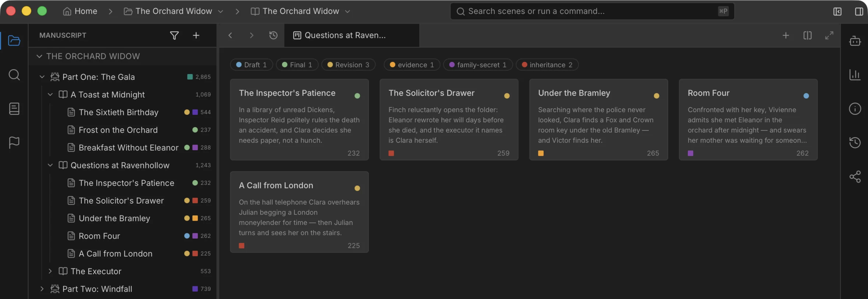The image size is (868, 299).
Task: Click the manuscript filter funnel icon
Action: (174, 35)
